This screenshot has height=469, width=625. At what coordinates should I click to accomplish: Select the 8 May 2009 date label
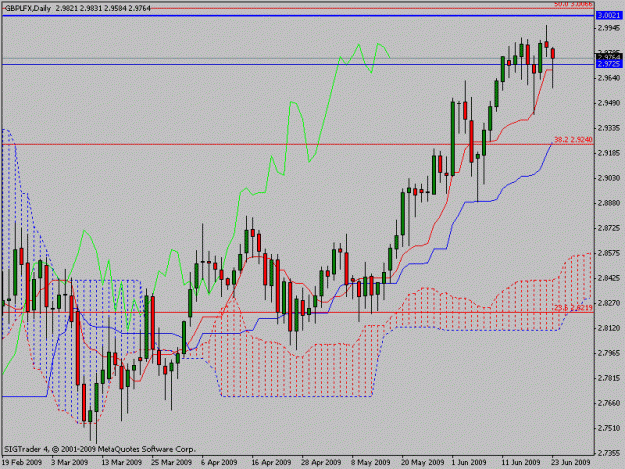(x=370, y=462)
